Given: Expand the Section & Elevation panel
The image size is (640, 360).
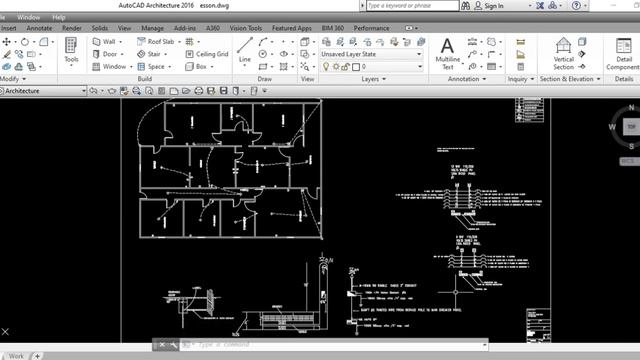Looking at the screenshot, I should point(570,79).
